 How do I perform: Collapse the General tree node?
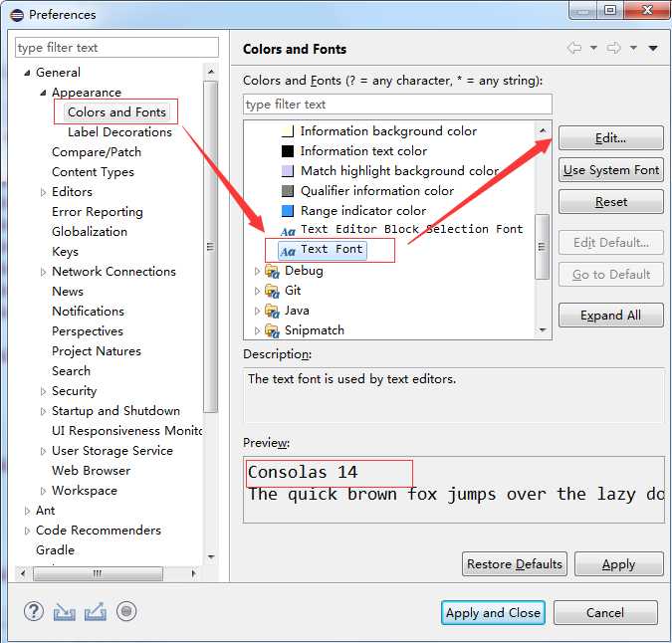point(27,73)
